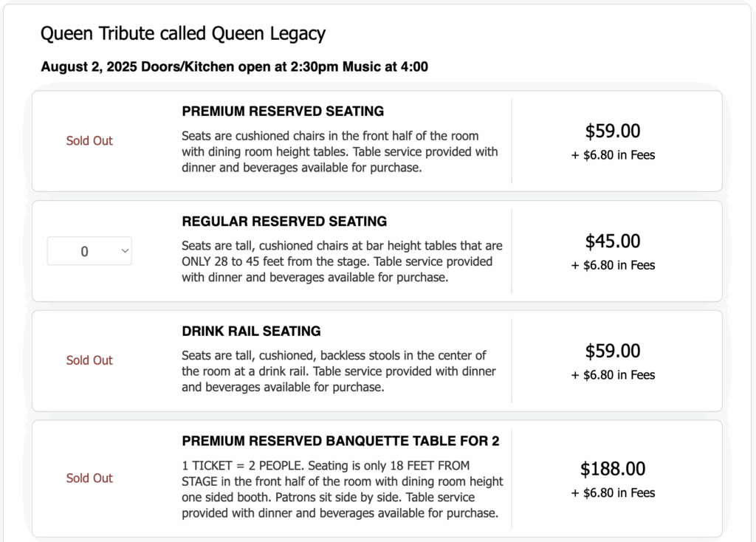Select the PREMIUM RESERVED SEATING heading

click(283, 112)
